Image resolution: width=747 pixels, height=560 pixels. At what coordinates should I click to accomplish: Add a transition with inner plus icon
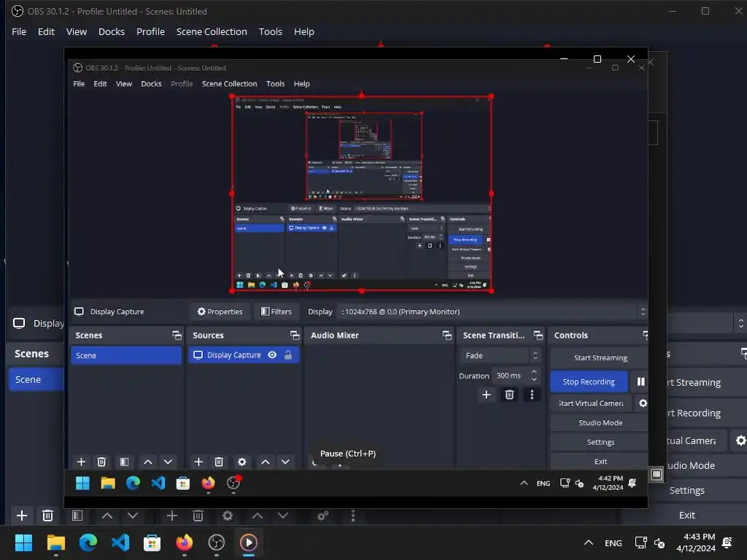pos(487,394)
